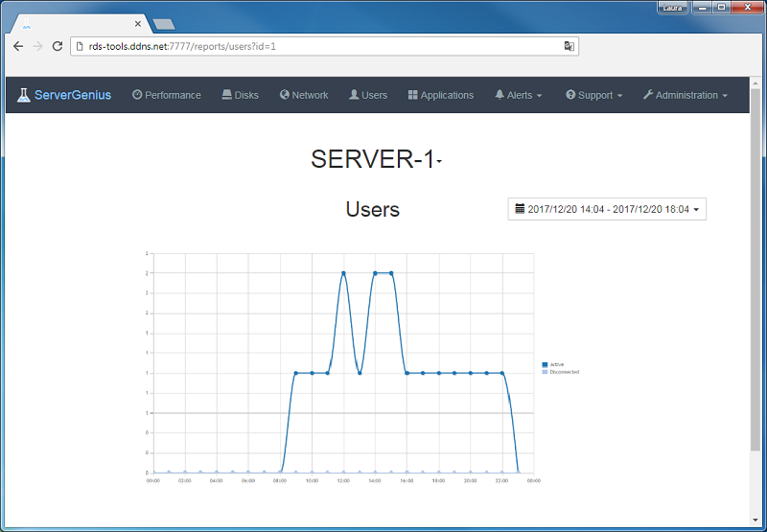Open the Performance report page
767x532 pixels.
coord(167,95)
